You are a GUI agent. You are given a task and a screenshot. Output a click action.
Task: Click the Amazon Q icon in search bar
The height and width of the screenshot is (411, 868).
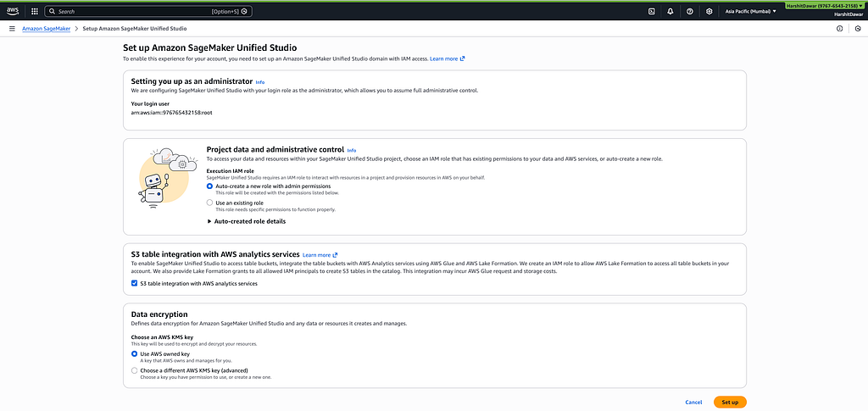click(x=244, y=11)
